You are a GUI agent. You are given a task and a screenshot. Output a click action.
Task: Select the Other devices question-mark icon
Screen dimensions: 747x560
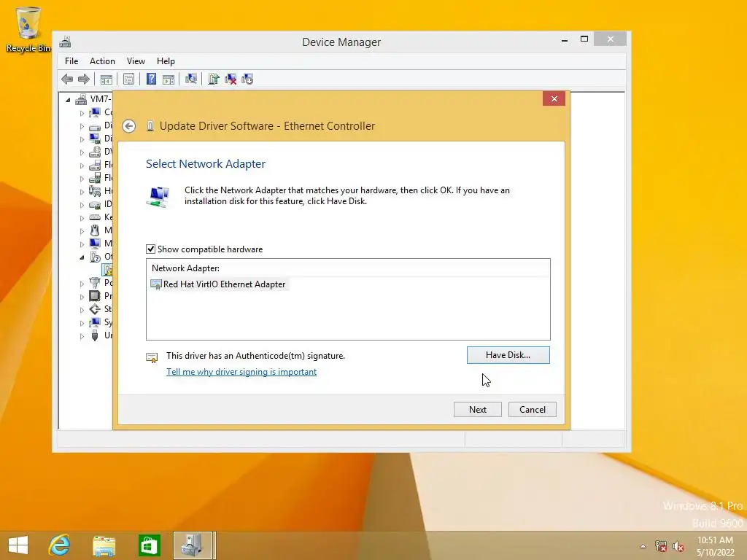pyautogui.click(x=95, y=257)
